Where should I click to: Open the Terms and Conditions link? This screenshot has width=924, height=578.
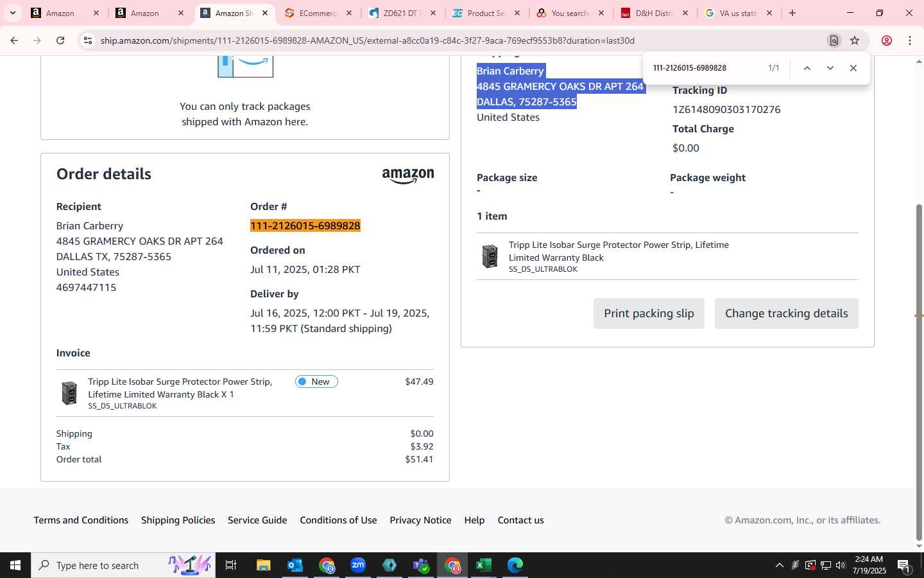(x=81, y=520)
